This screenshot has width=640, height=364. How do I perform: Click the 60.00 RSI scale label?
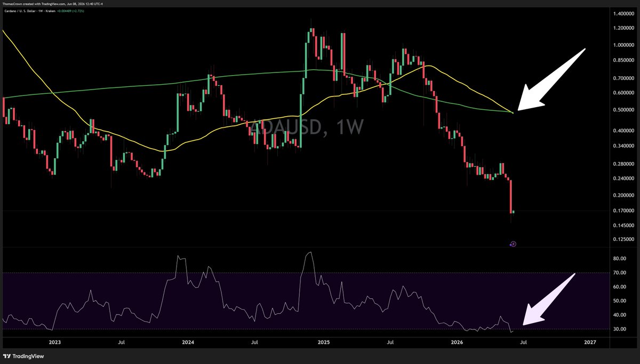[619, 287]
